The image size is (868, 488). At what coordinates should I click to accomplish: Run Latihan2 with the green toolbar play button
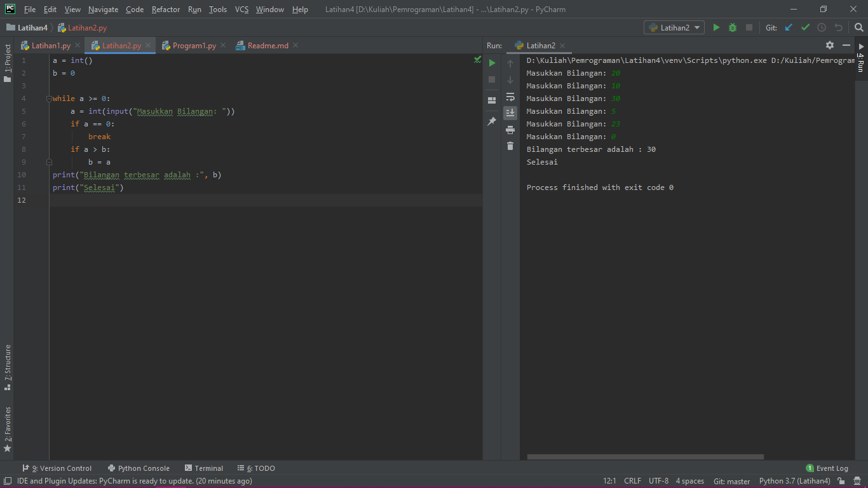716,27
